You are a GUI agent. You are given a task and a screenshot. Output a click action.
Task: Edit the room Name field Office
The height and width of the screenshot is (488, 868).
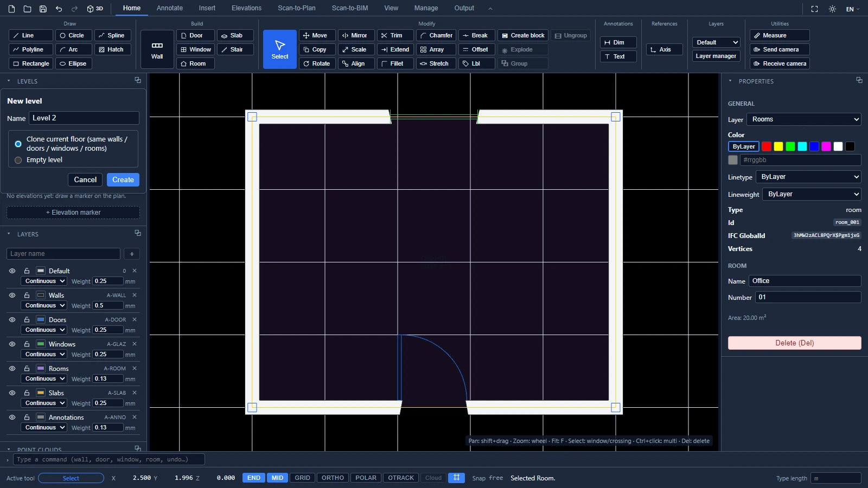coord(805,281)
